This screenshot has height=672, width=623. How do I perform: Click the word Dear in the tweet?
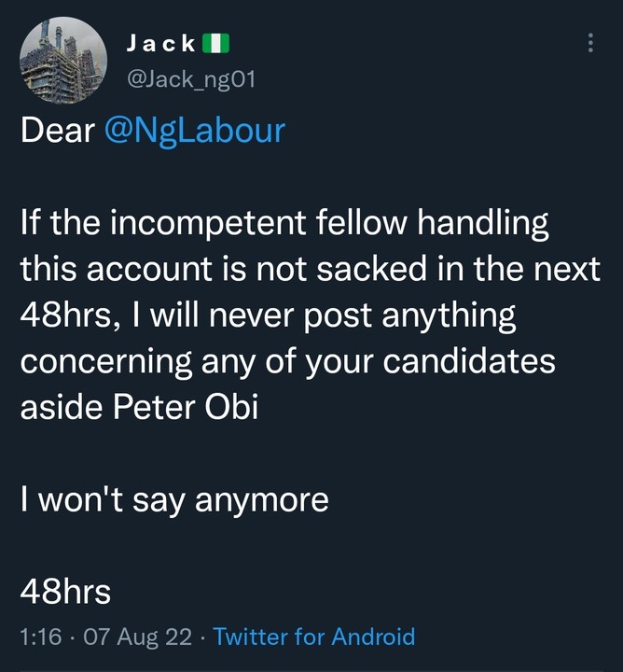[x=58, y=131]
